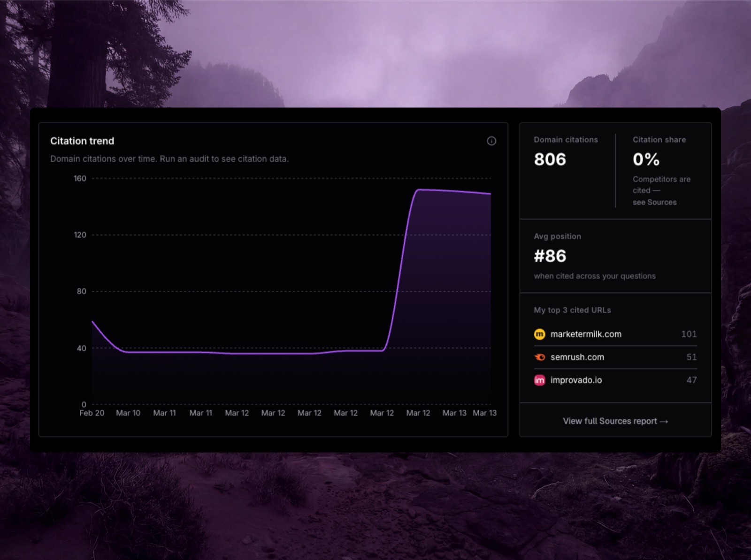This screenshot has height=560, width=751.
Task: Select the semrush.com URL text
Action: coord(577,357)
